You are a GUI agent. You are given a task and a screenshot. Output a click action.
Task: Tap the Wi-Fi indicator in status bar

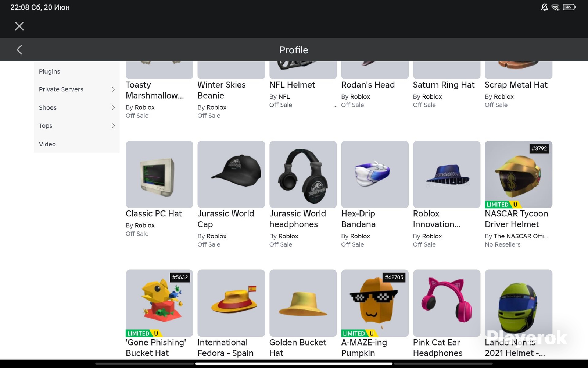(x=555, y=7)
